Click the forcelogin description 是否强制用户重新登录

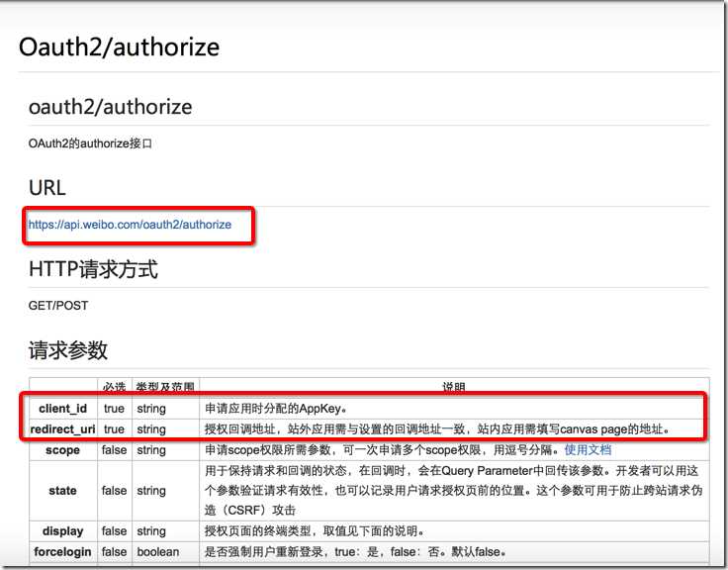[355, 552]
